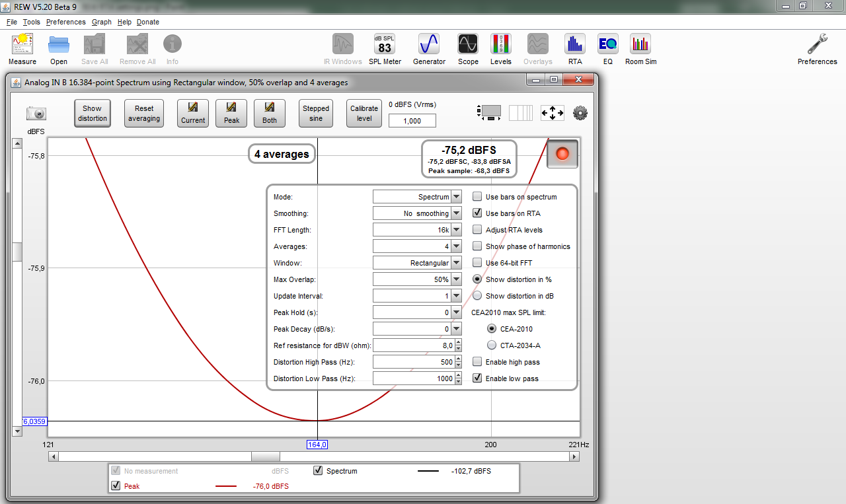This screenshot has height=504, width=846.
Task: Save Peak trace as measurement
Action: 231,113
